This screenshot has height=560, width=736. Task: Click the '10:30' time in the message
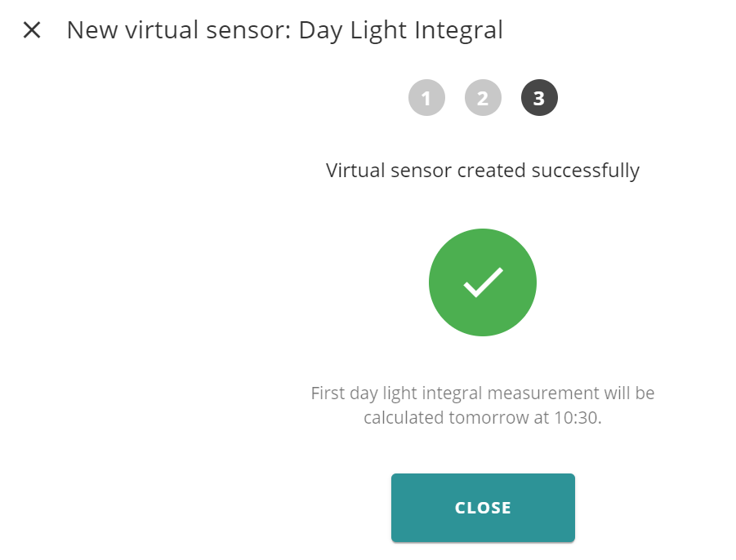click(575, 417)
